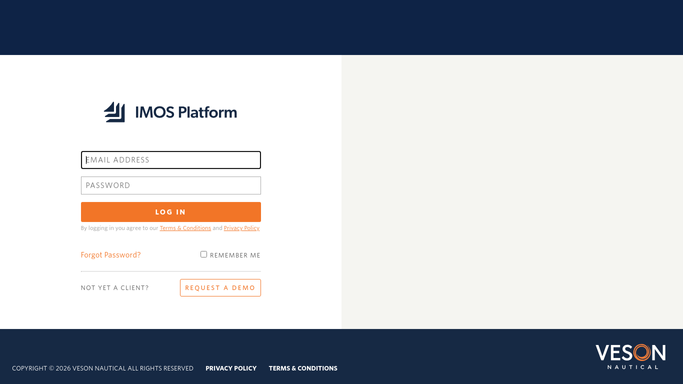Click the REMEMBER ME label text
Image resolution: width=683 pixels, height=384 pixels.
[x=235, y=255]
